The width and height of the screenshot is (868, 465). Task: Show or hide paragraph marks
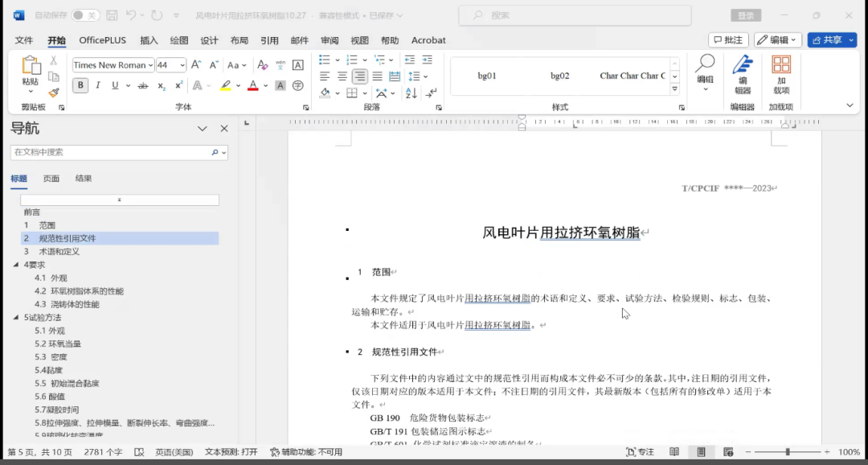click(x=432, y=93)
